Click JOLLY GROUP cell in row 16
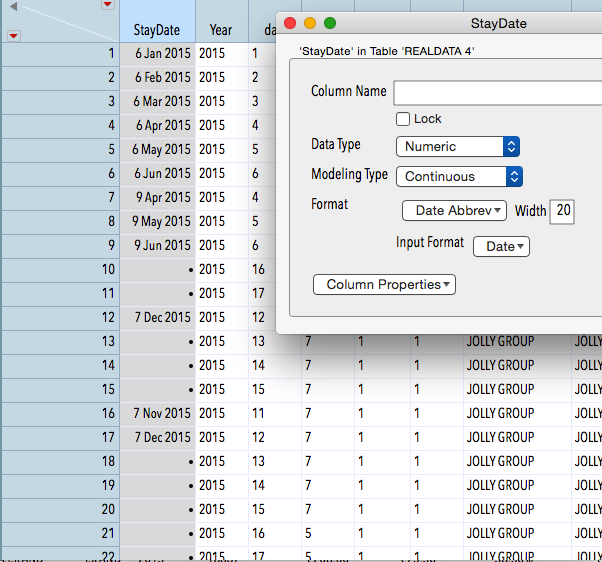The width and height of the screenshot is (602, 562). point(517,414)
